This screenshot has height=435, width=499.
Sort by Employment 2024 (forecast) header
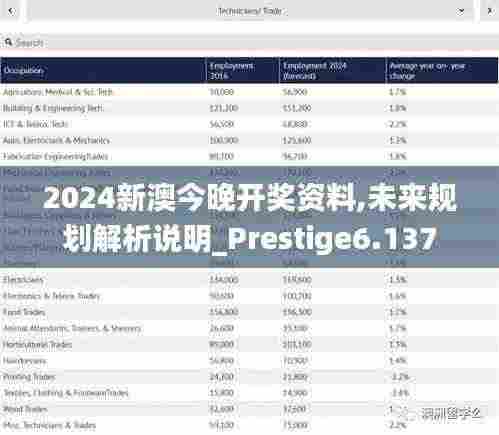333,70
